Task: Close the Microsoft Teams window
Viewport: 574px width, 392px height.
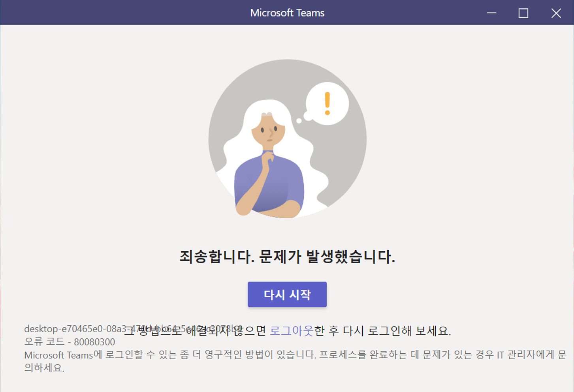Action: click(x=556, y=13)
